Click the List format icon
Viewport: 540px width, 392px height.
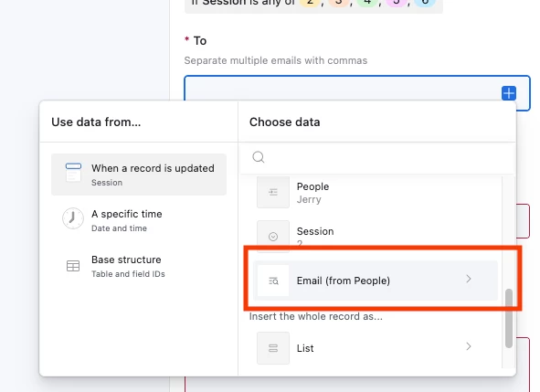[x=273, y=348]
